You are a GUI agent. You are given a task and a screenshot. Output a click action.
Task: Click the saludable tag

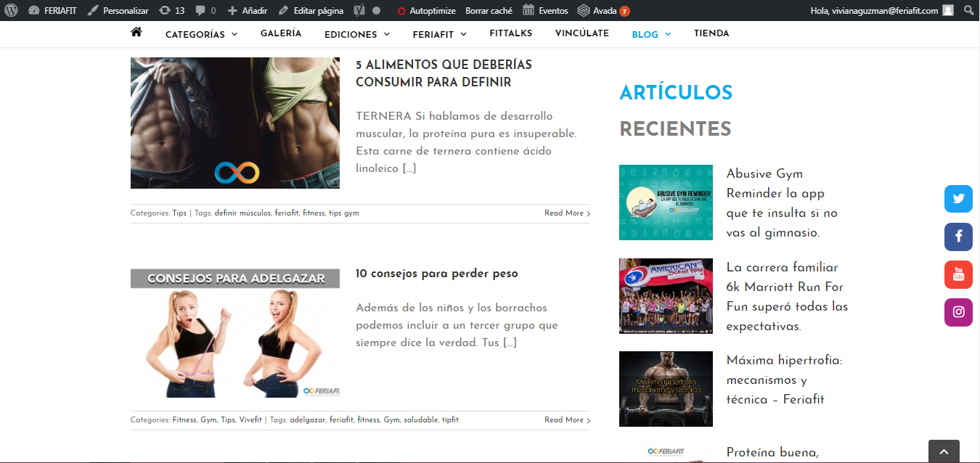point(420,420)
